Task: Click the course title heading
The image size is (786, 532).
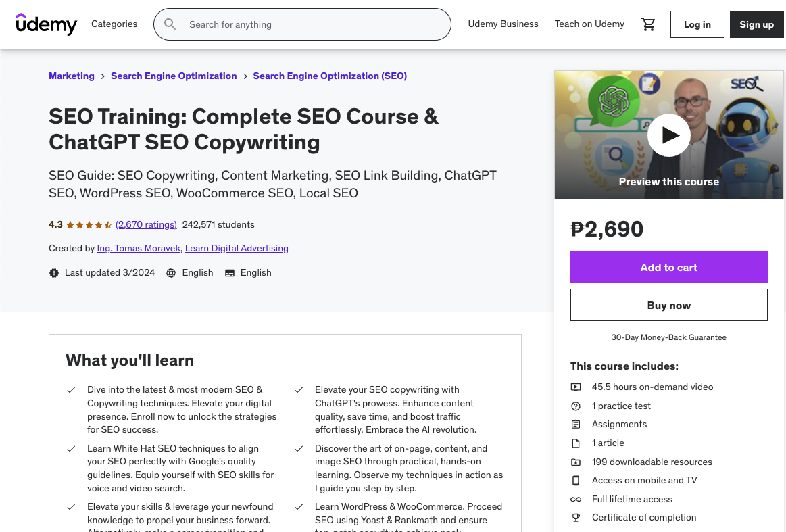Action: (243, 129)
